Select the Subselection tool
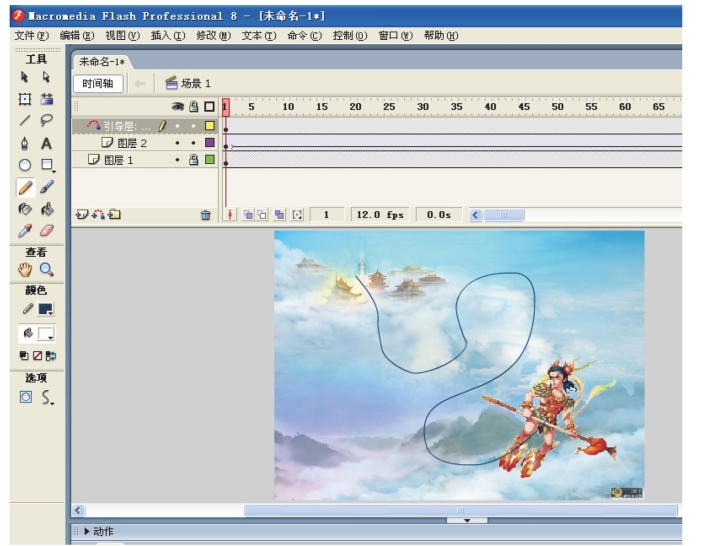Viewport: 721px width, 546px height. [x=46, y=77]
